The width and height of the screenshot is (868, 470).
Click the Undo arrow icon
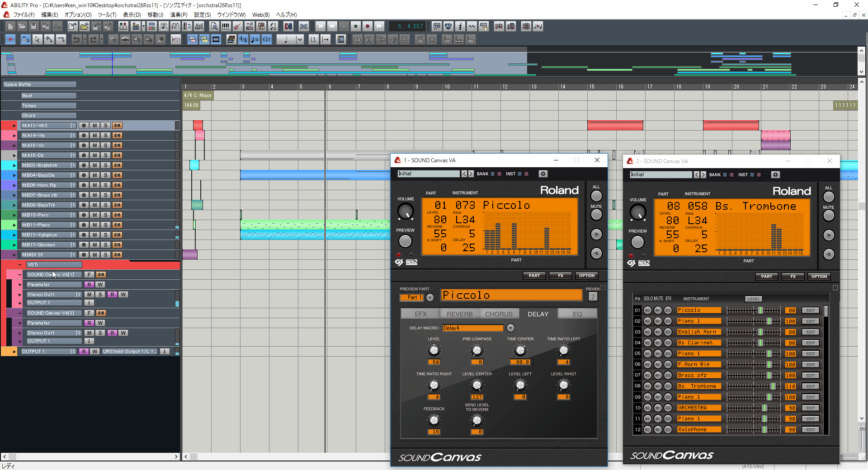[x=76, y=40]
